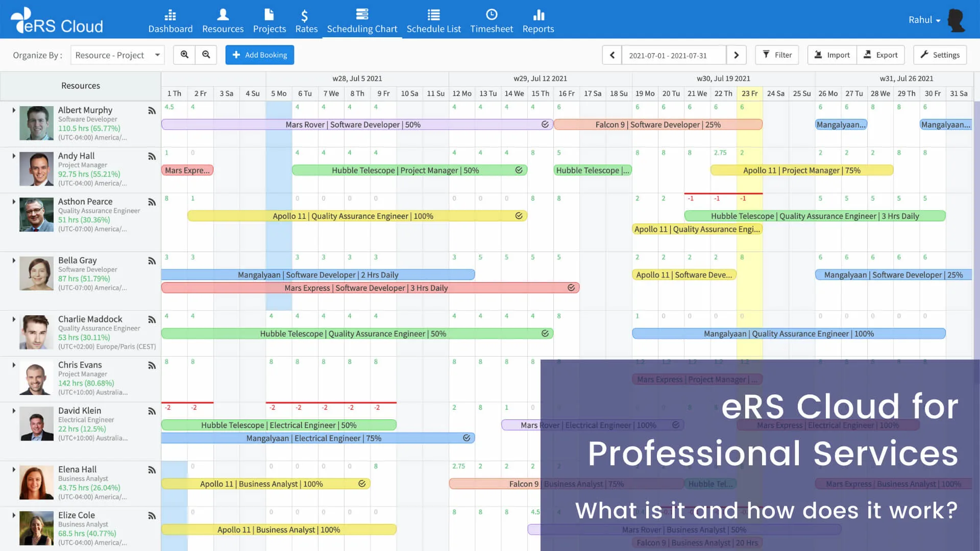Go to the Dashboard
Viewport: 980px width, 551px height.
click(x=170, y=20)
